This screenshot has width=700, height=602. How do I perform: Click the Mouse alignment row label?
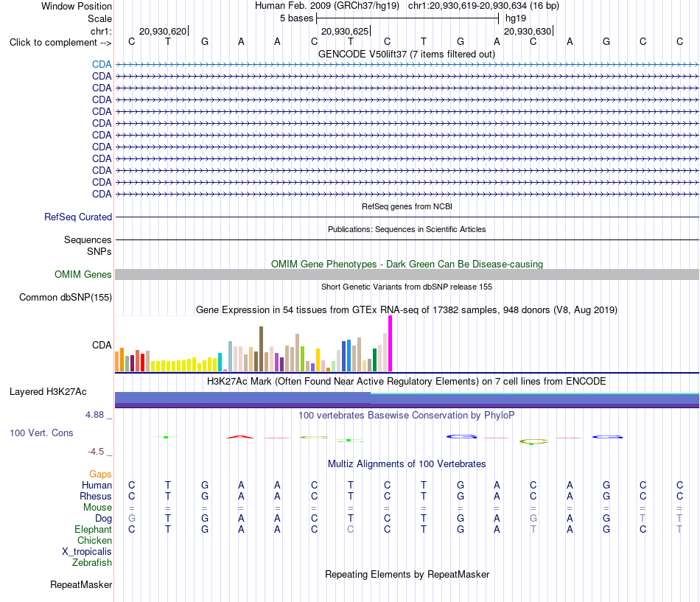tap(97, 508)
